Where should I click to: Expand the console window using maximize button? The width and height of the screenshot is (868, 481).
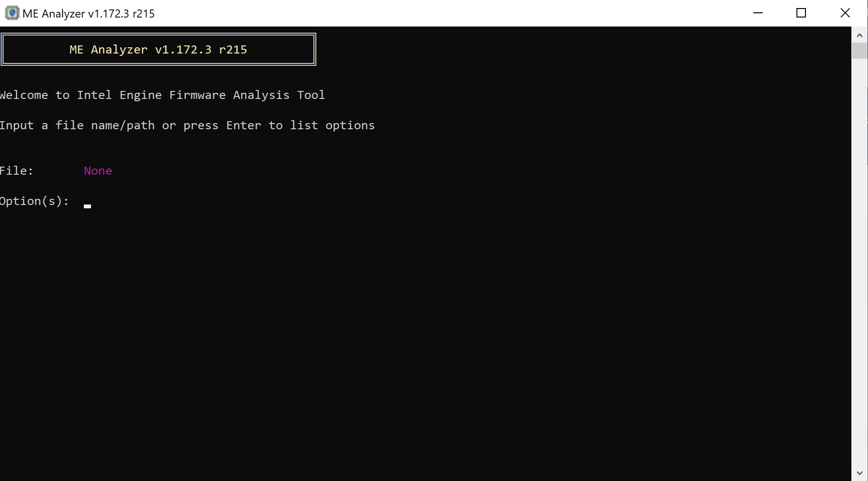[x=801, y=13]
